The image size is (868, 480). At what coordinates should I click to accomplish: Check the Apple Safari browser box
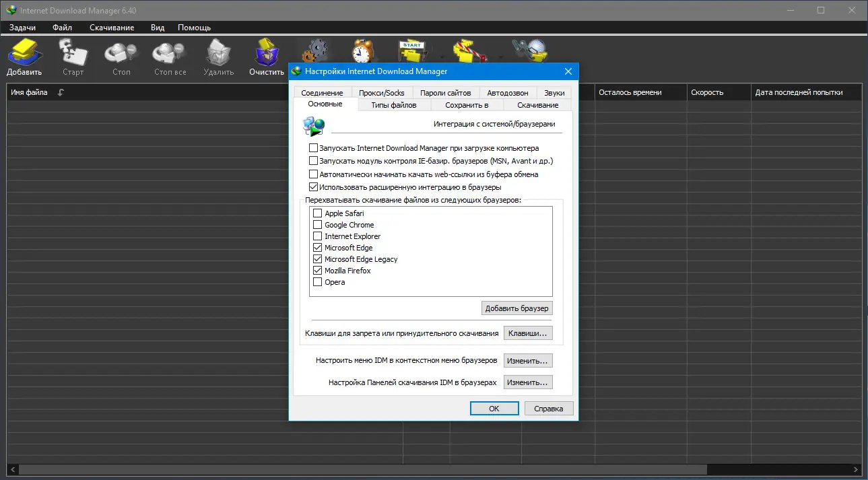318,213
